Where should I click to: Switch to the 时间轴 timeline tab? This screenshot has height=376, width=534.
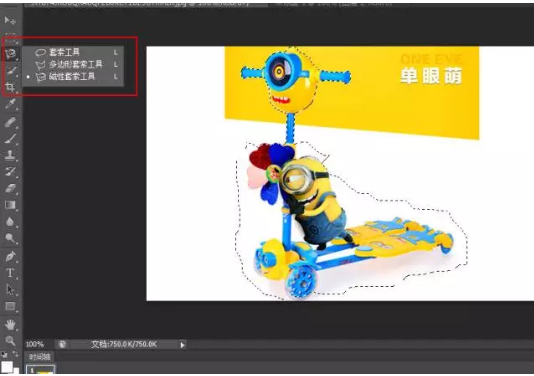pos(40,357)
